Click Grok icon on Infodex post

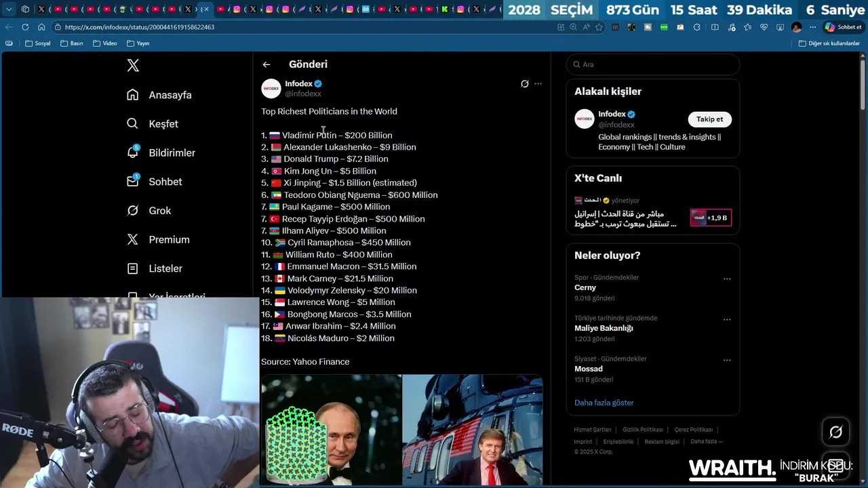click(524, 84)
